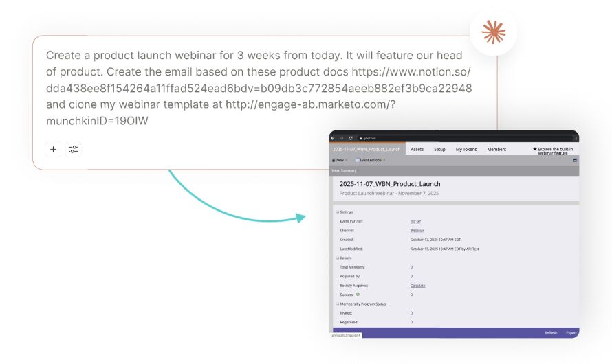
Task: Open the Members tab
Action: pos(496,149)
